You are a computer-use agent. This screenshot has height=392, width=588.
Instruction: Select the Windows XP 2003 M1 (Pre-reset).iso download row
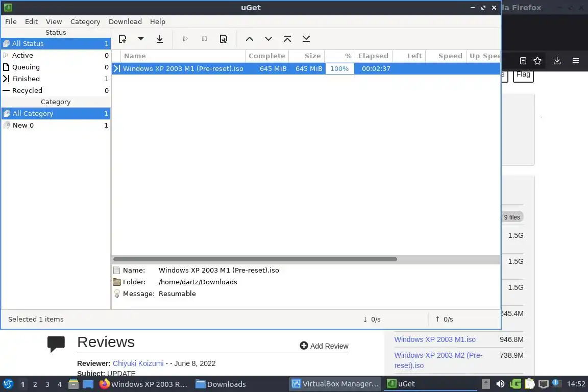coord(306,68)
